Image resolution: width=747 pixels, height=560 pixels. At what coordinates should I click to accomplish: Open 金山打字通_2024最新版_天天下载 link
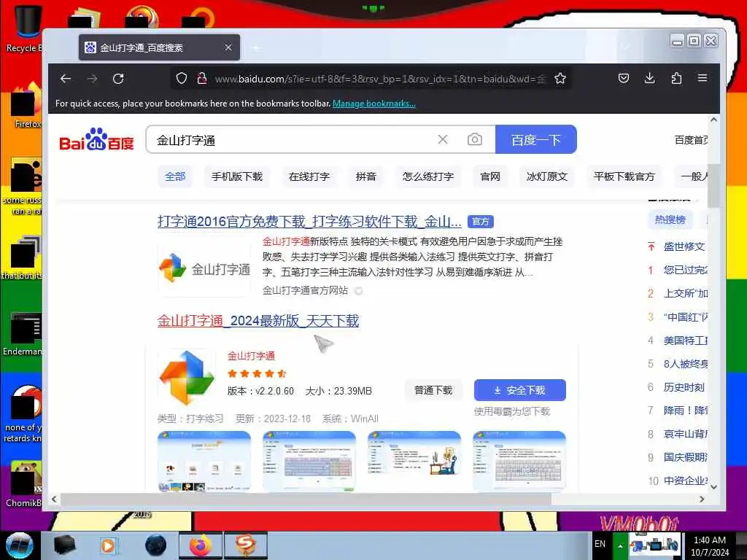(258, 321)
